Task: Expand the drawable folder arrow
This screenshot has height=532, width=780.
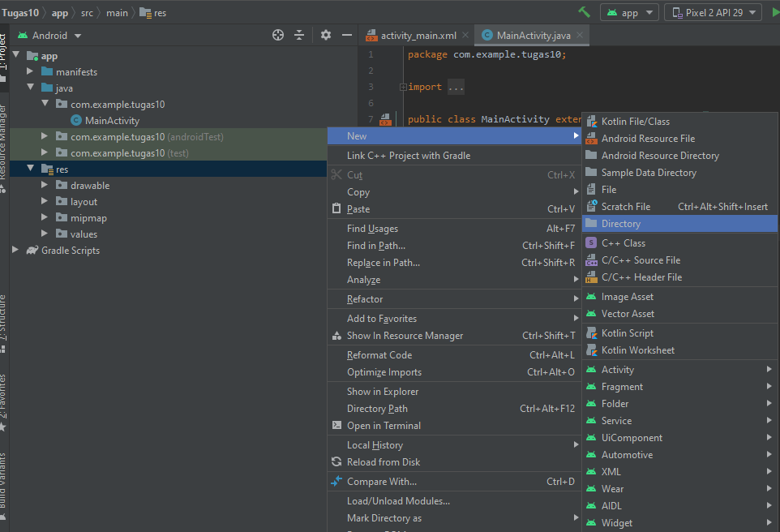Action: coord(45,185)
